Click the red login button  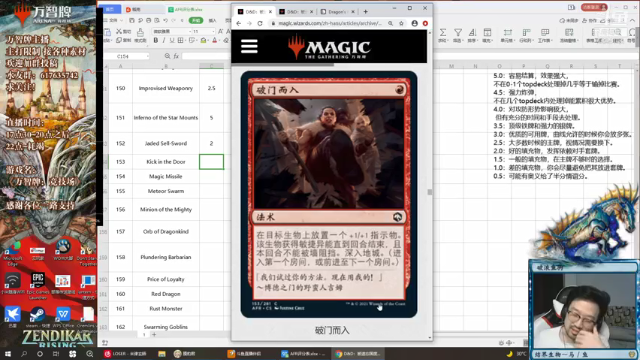coord(594,7)
